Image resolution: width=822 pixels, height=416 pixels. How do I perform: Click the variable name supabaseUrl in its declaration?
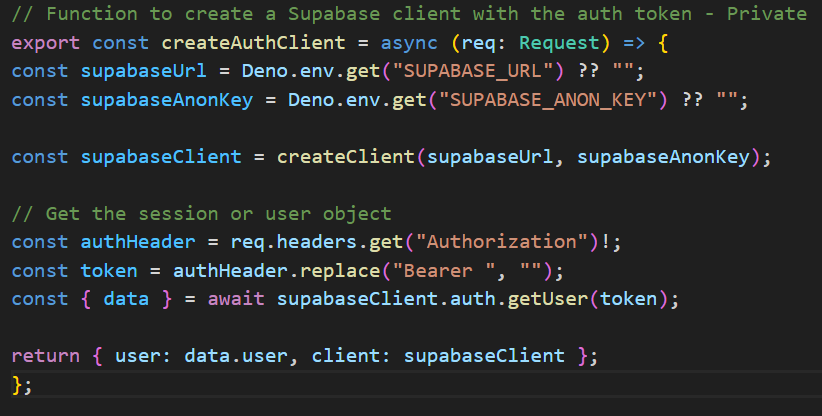click(x=143, y=71)
